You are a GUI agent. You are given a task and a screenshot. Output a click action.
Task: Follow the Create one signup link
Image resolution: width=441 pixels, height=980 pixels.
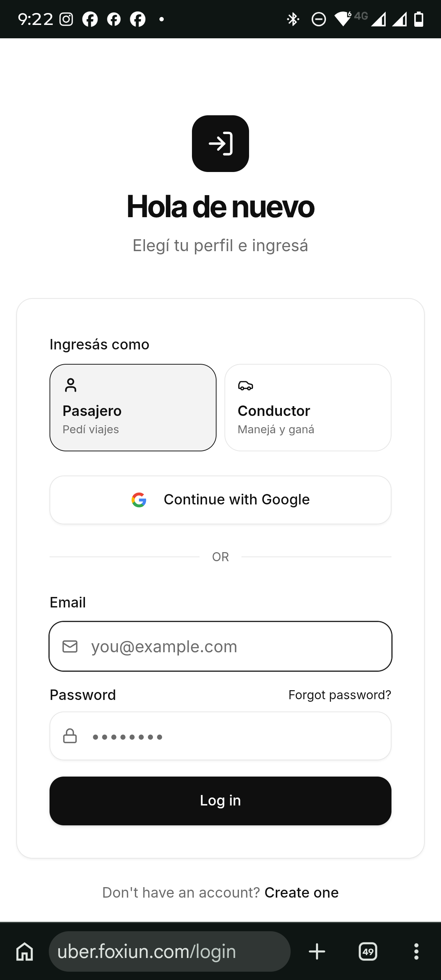click(x=301, y=892)
